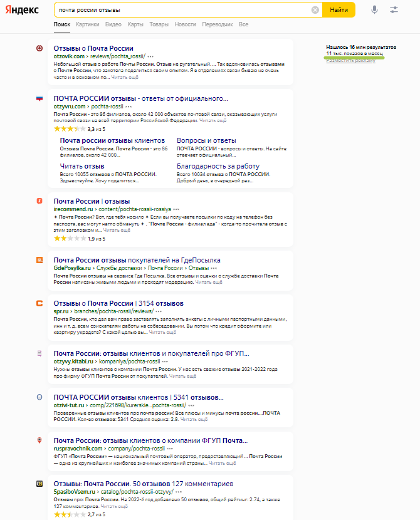
Task: Open sitelink Почта россии отзывы клиентов
Action: pos(112,140)
